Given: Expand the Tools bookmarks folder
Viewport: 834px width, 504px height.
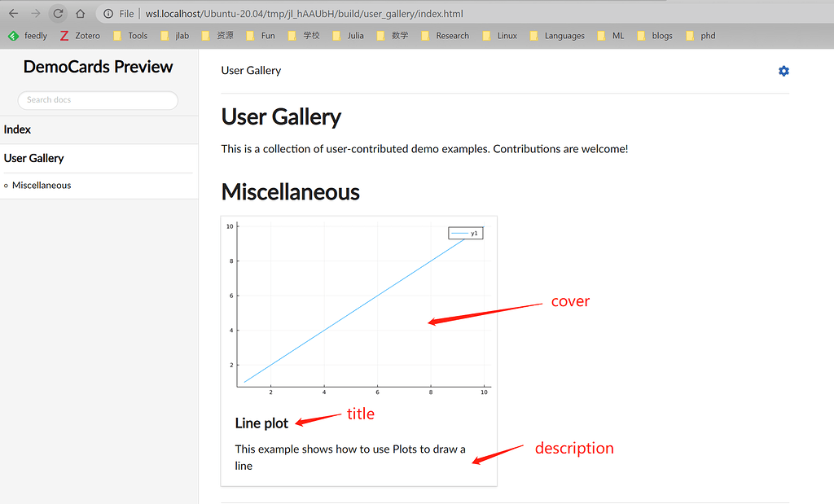Looking at the screenshot, I should (129, 35).
